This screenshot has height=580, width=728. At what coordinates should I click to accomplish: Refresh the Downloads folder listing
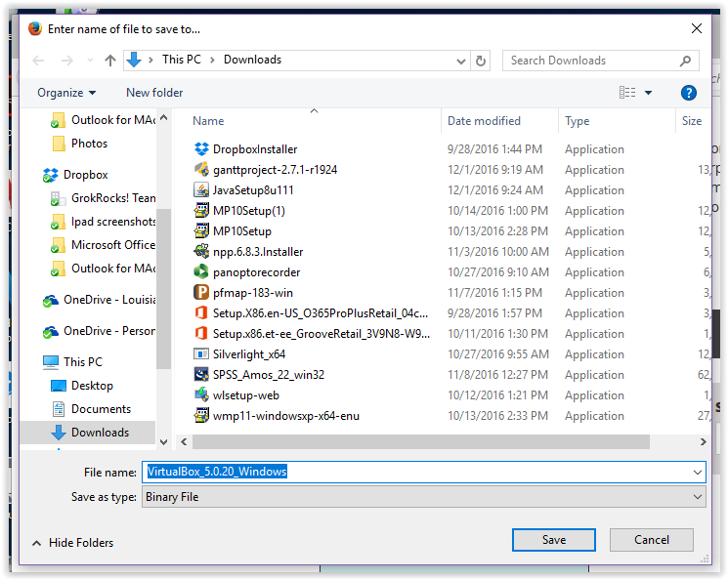click(481, 61)
